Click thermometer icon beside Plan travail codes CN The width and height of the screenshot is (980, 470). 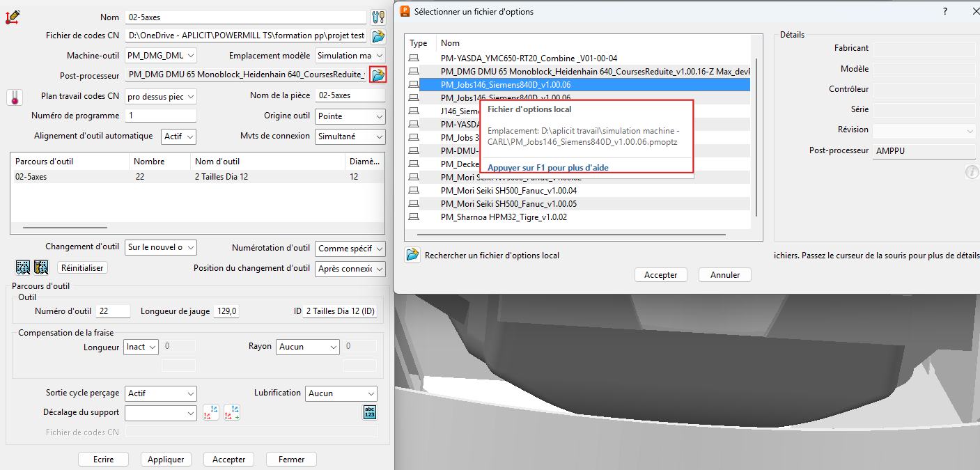15,97
